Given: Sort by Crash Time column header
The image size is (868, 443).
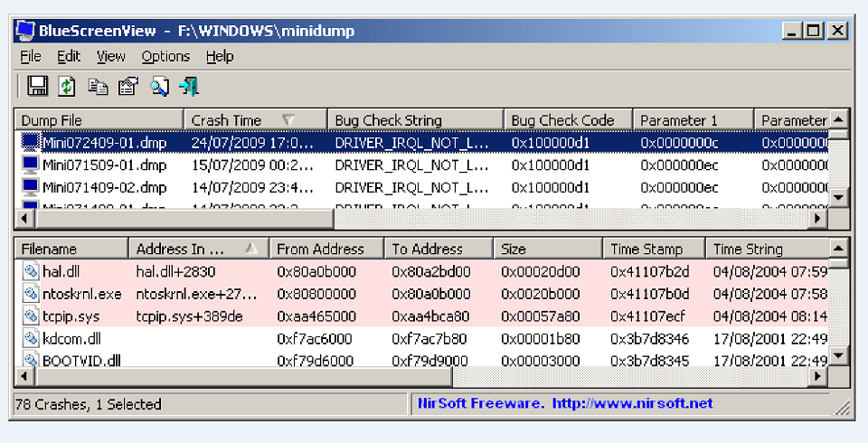Looking at the screenshot, I should click(256, 120).
